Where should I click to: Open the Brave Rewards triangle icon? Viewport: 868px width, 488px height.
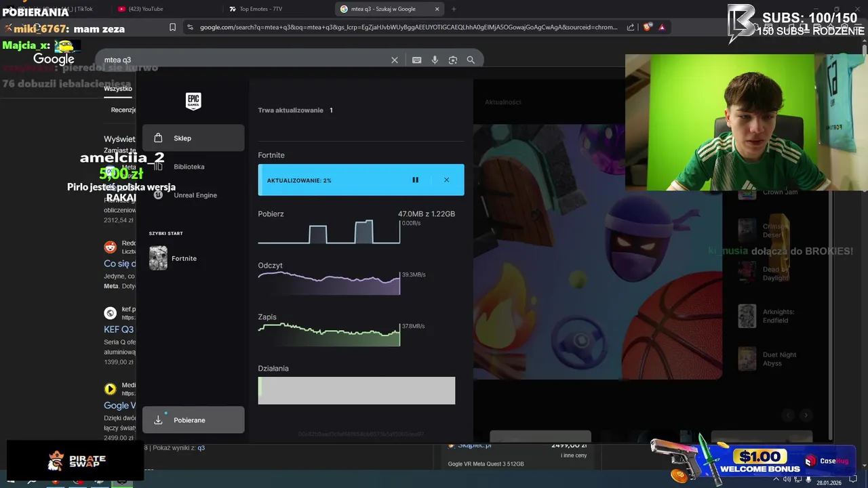(x=662, y=27)
